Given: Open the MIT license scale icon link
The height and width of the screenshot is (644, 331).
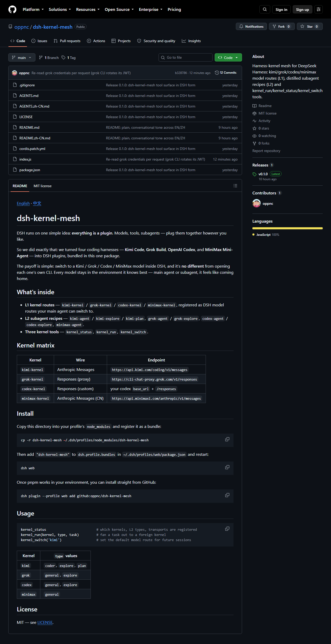Looking at the screenshot, I should [264, 113].
